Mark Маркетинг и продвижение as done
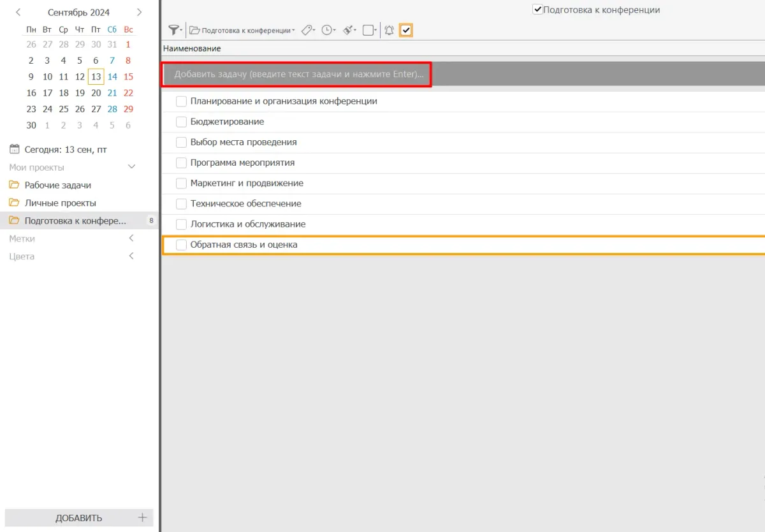Screen dimensions: 765x532 click(181, 183)
